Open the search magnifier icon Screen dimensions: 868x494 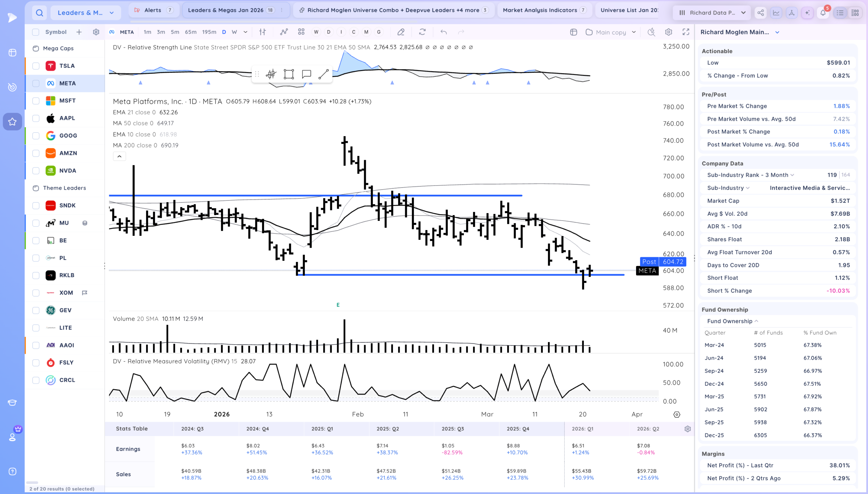[40, 13]
